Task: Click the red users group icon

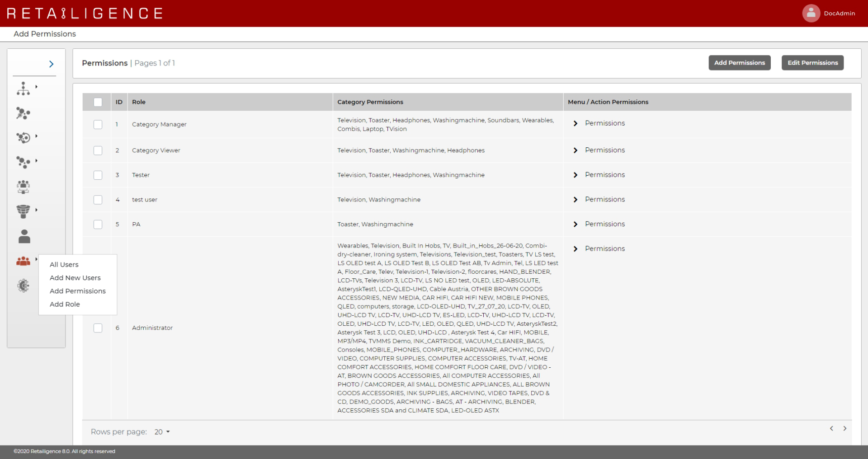Action: click(23, 261)
